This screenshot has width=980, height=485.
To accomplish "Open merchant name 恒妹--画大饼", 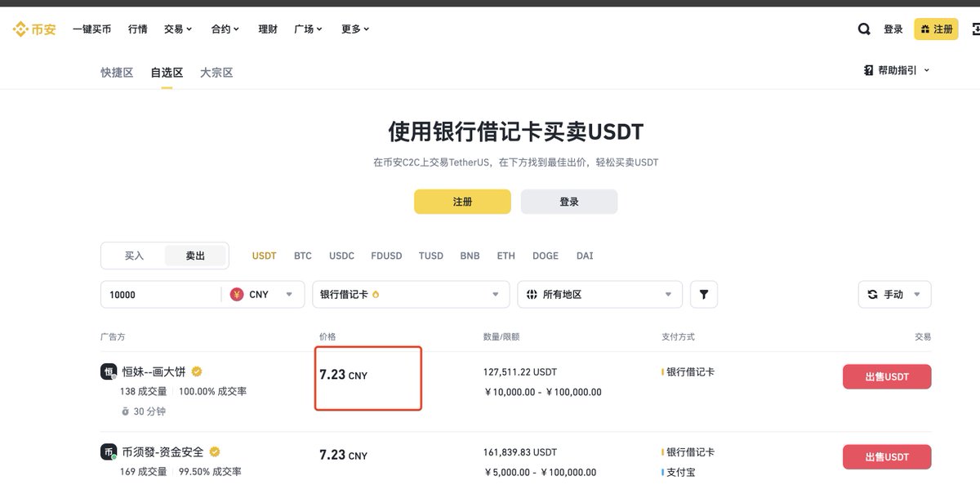I will [x=154, y=372].
